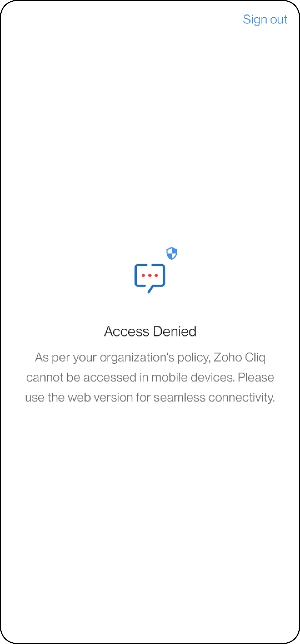300x644 pixels.
Task: Click the line starting 'cannot be accessed'
Action: pos(150,377)
